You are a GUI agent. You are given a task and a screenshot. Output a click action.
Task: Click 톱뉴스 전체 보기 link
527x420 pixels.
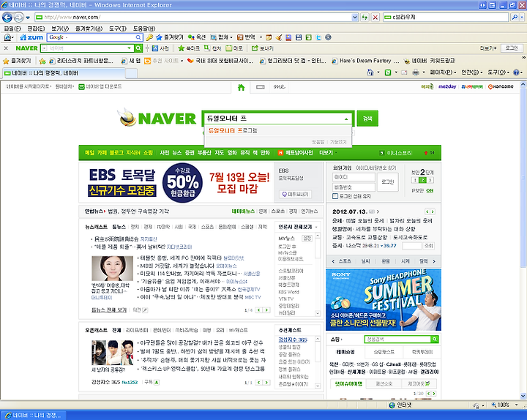(109, 310)
